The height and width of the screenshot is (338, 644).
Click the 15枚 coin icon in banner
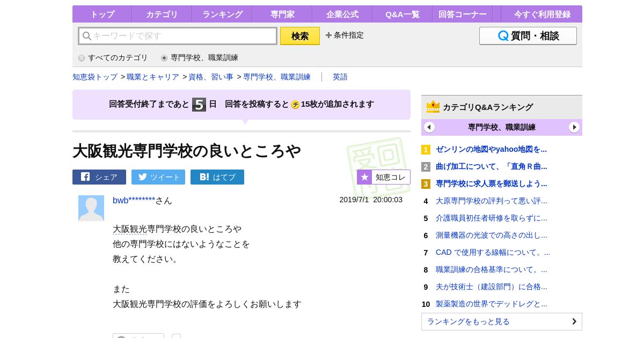295,105
